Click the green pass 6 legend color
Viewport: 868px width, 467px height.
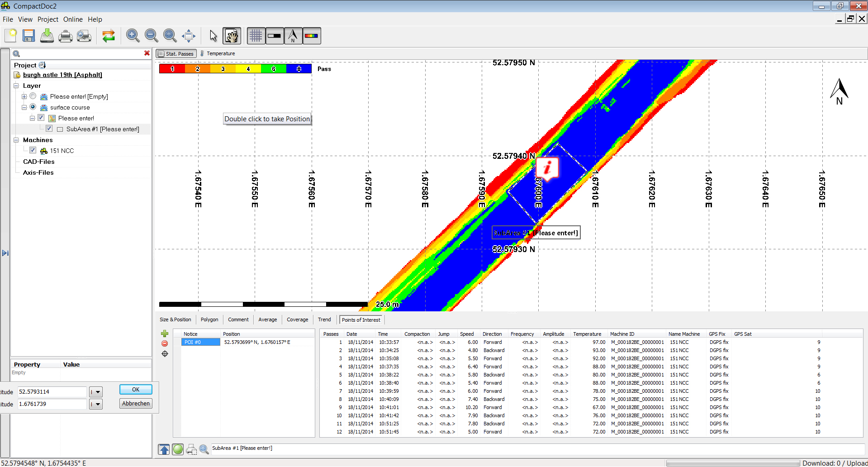click(x=274, y=69)
